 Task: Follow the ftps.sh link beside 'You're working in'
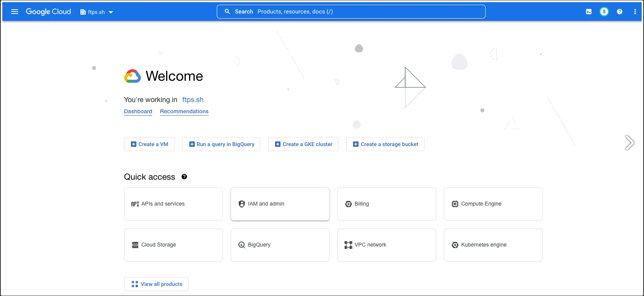coord(193,100)
